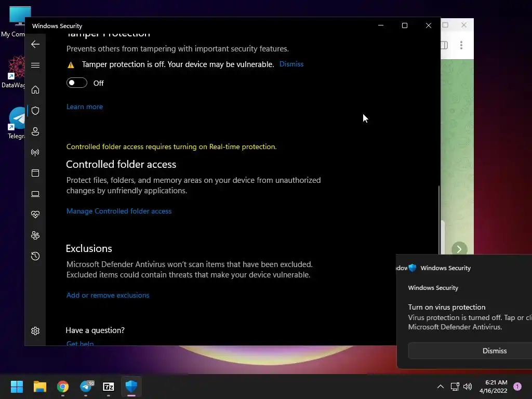The width and height of the screenshot is (532, 399).
Task: Go back with the back arrow
Action: pos(35,44)
